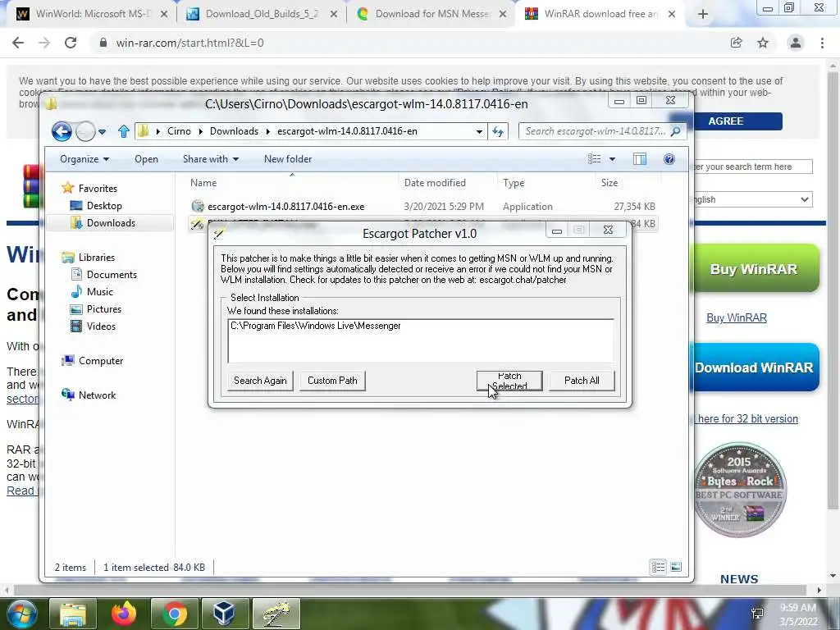
Task: Click Search Again in Escargot Patcher
Action: 260,381
